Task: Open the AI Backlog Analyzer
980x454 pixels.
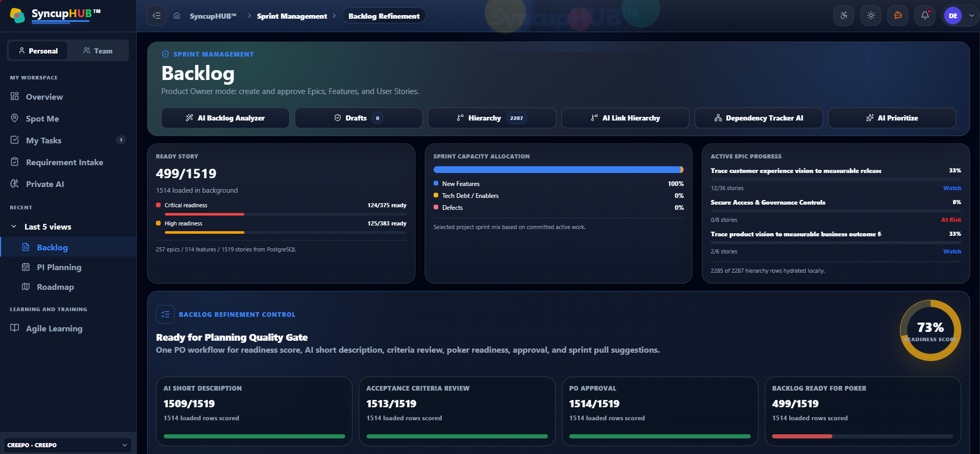Action: (x=225, y=118)
